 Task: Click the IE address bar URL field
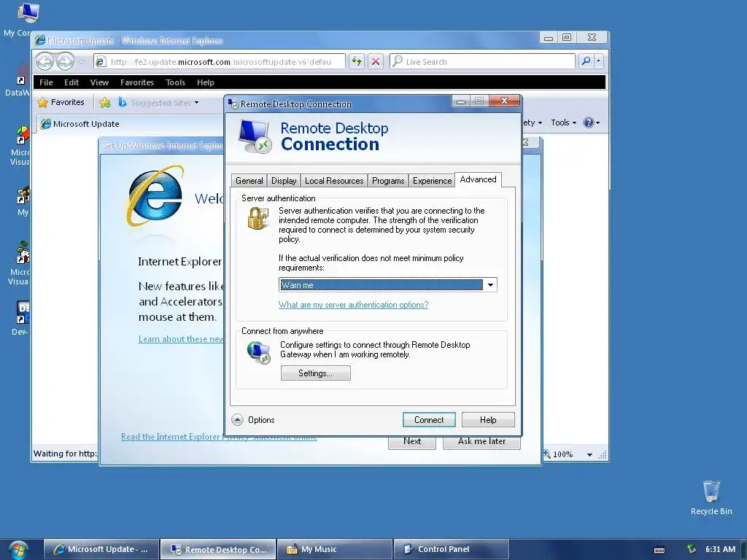click(220, 62)
